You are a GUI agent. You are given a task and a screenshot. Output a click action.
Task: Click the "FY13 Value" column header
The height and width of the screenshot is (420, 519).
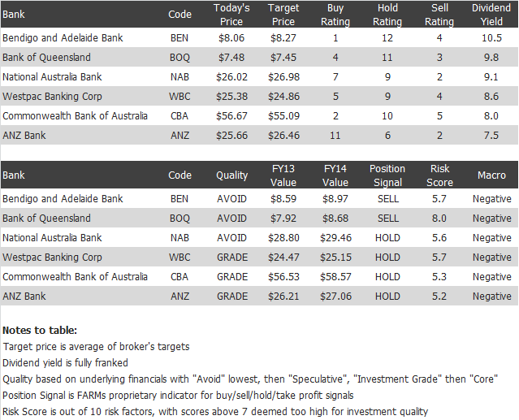283,175
